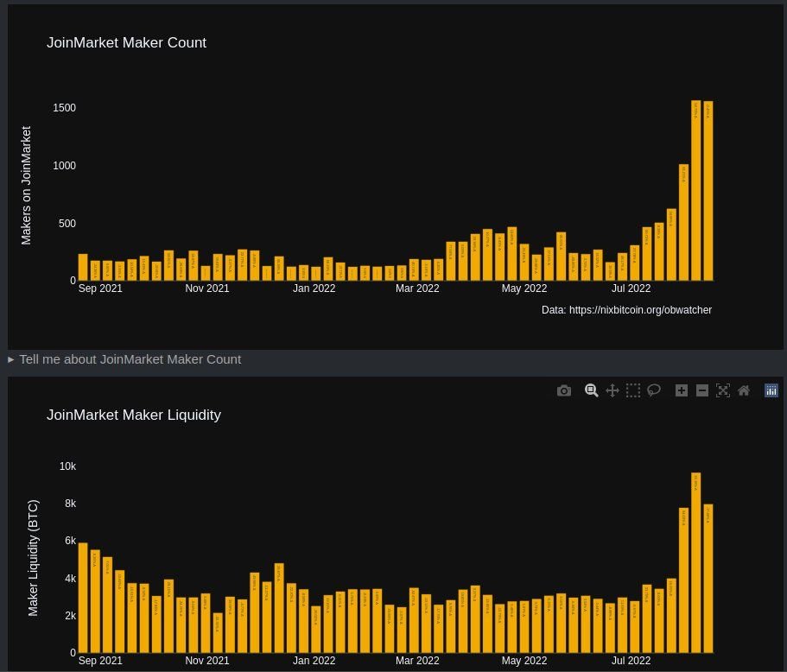
Task: Click 'Jul 2022' label under Maker Count chart
Action: [631, 288]
